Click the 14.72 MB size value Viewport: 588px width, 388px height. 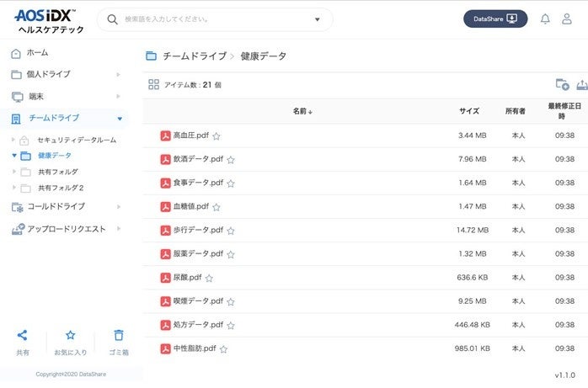472,231
